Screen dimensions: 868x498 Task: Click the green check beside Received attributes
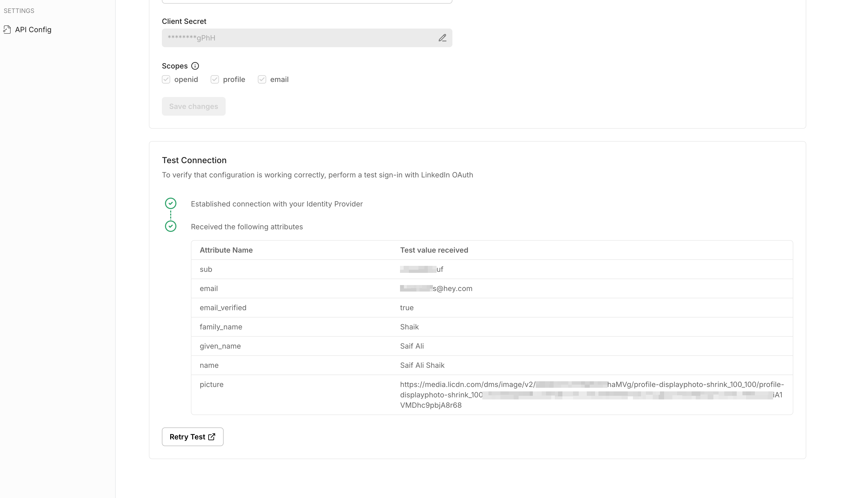[x=171, y=226]
